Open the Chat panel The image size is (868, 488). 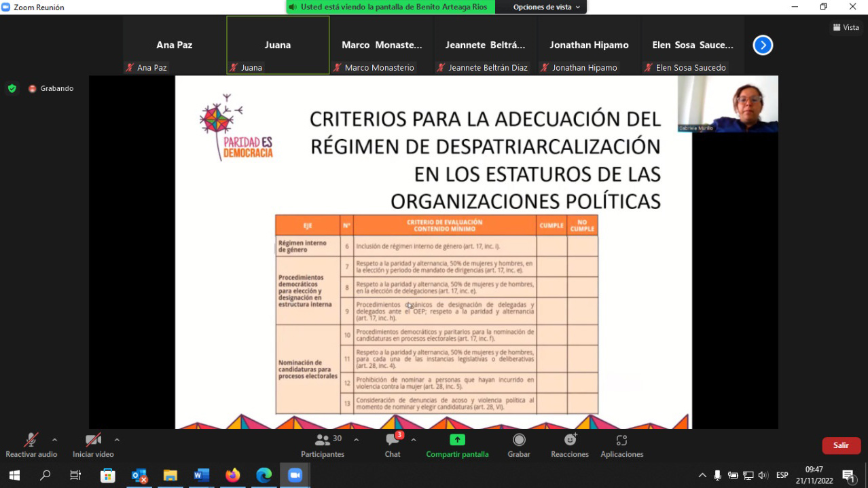coord(393,445)
